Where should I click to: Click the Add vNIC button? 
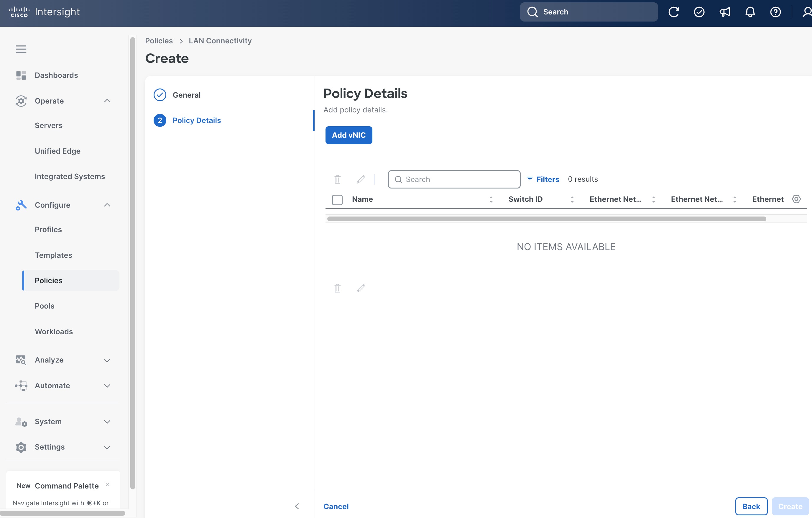point(349,135)
